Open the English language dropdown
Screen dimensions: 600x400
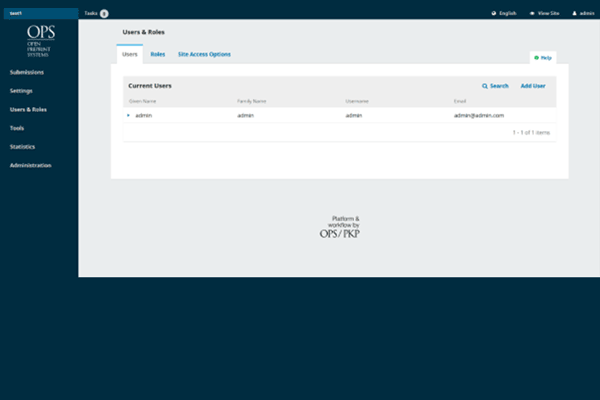tap(507, 13)
